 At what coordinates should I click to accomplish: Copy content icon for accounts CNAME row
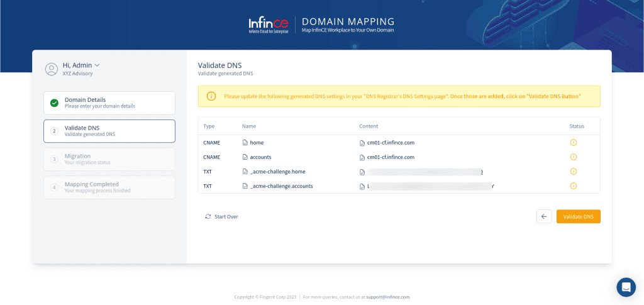click(362, 158)
